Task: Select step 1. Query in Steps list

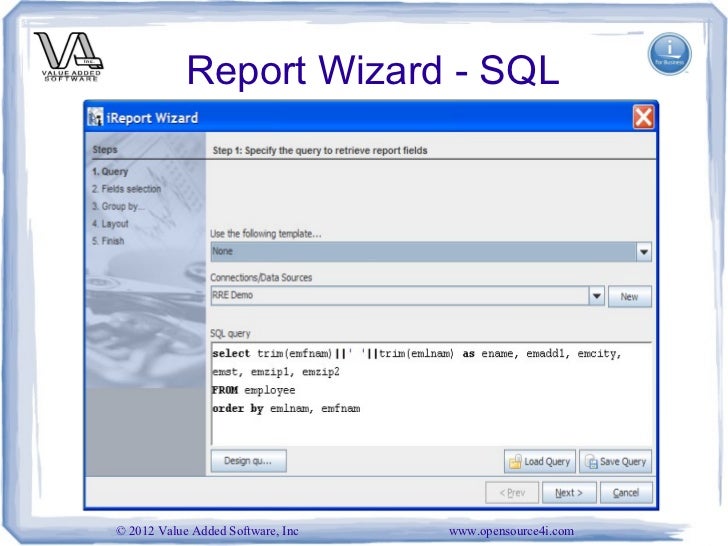Action: point(110,172)
